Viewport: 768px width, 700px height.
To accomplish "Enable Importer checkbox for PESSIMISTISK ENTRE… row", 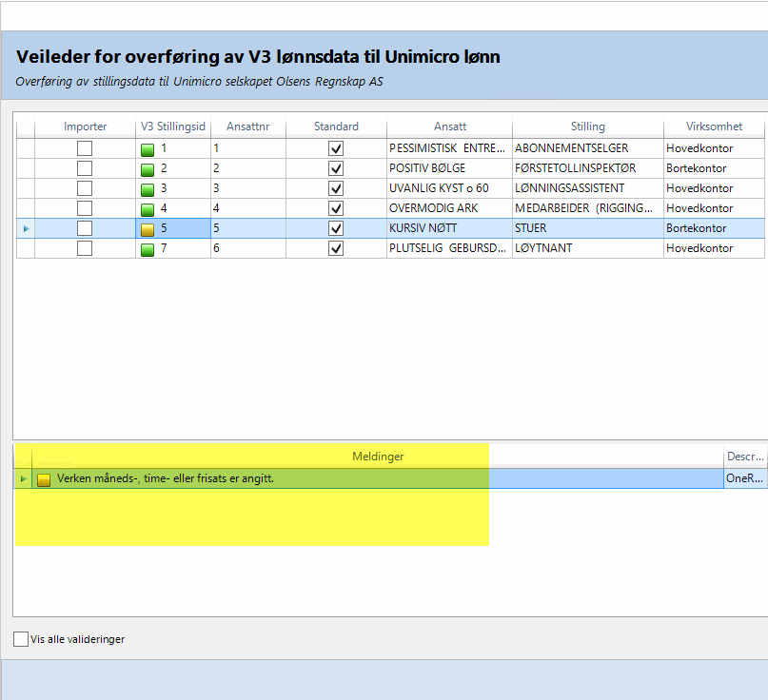I will (x=85, y=148).
